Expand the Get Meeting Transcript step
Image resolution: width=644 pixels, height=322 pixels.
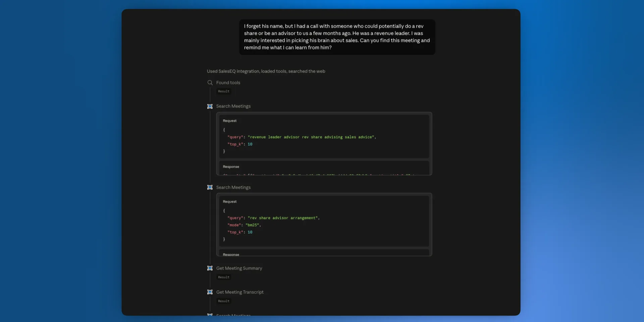point(240,292)
